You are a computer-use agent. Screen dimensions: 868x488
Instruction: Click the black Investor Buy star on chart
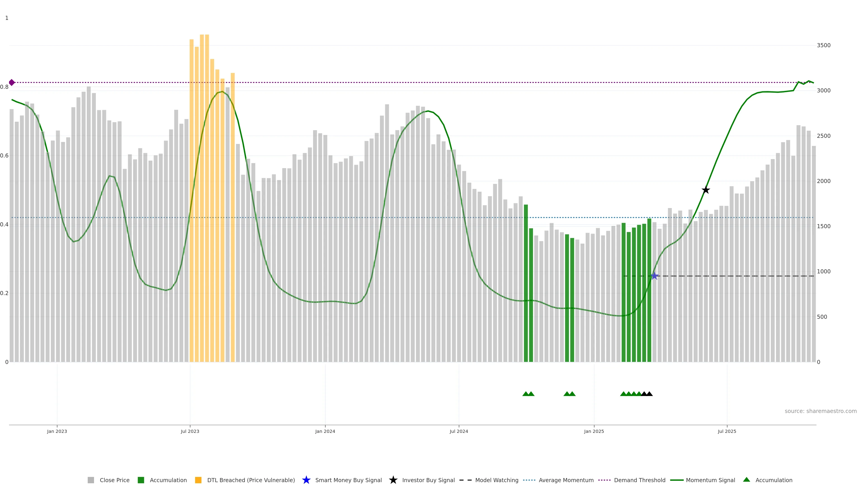tap(705, 190)
